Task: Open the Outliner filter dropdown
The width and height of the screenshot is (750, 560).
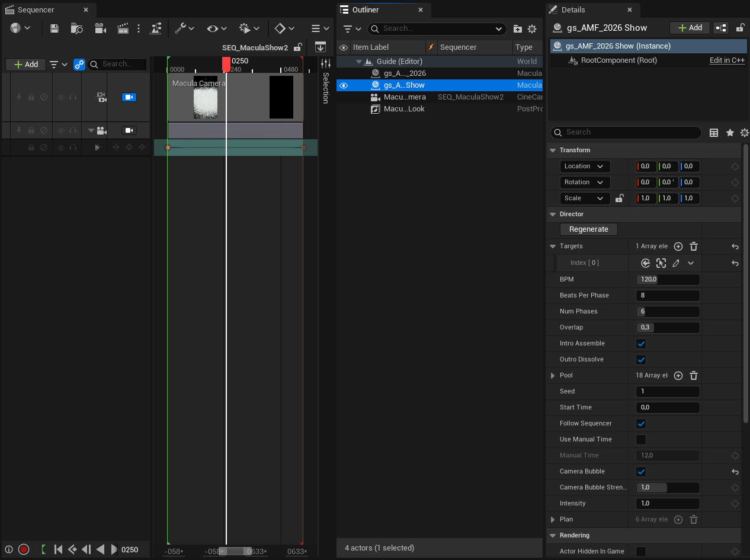Action: pos(352,28)
